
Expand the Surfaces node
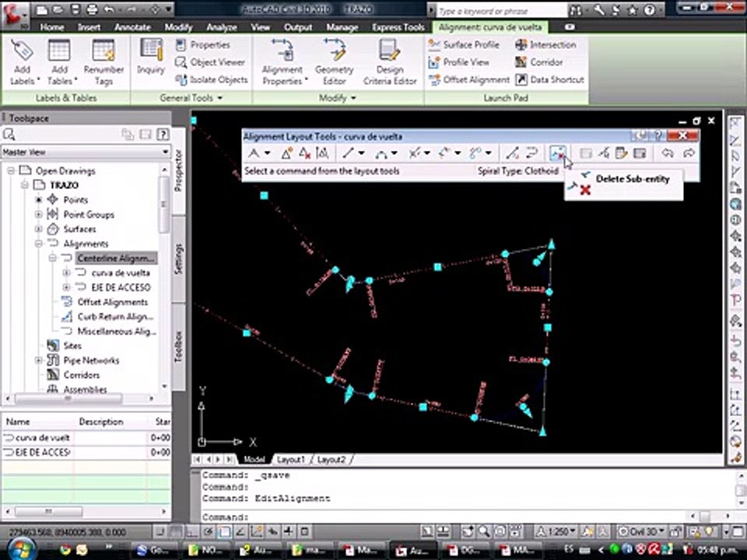[x=39, y=229]
